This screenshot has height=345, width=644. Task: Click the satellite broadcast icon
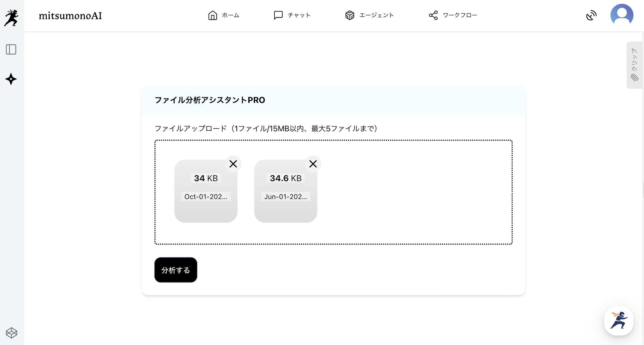point(591,15)
